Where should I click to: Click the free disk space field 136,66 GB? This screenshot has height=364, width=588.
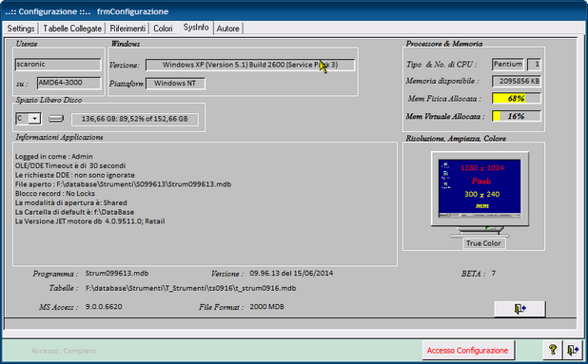(134, 119)
